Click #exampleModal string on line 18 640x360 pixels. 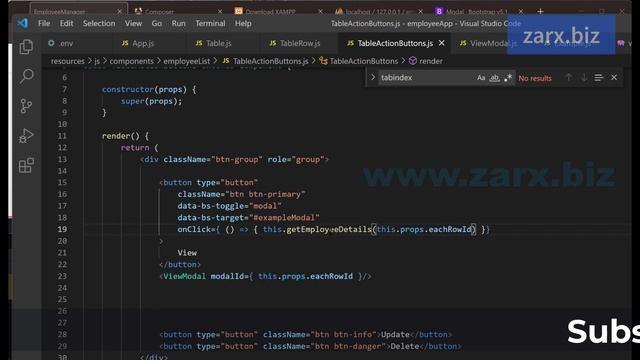point(284,218)
